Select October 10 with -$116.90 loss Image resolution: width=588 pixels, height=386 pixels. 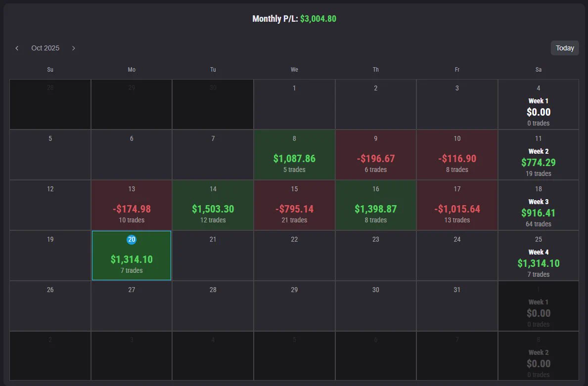point(457,155)
